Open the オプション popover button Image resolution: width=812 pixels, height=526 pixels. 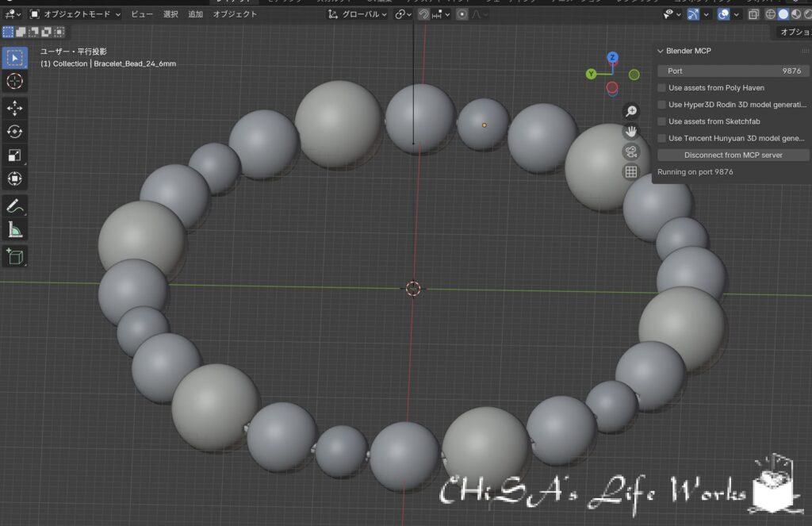794,32
